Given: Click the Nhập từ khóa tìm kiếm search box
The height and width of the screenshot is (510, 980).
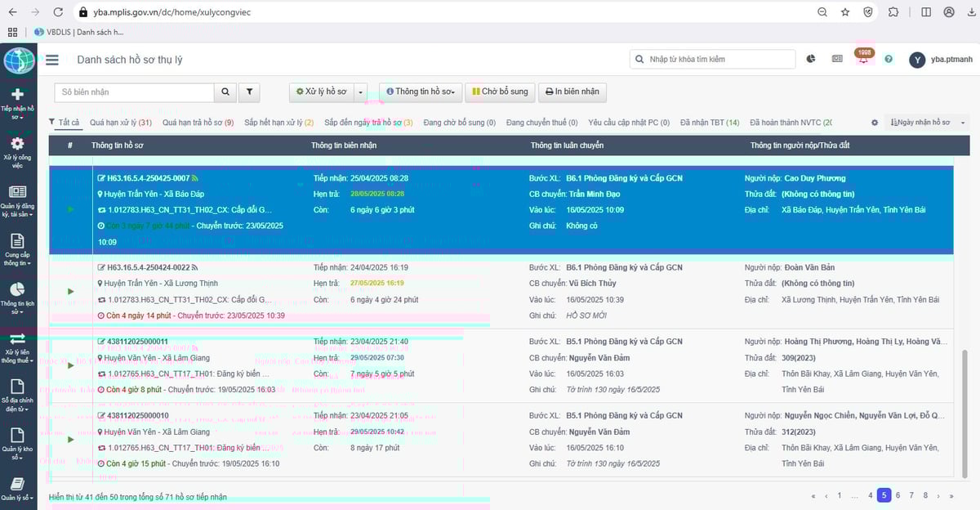Looking at the screenshot, I should tap(713, 59).
